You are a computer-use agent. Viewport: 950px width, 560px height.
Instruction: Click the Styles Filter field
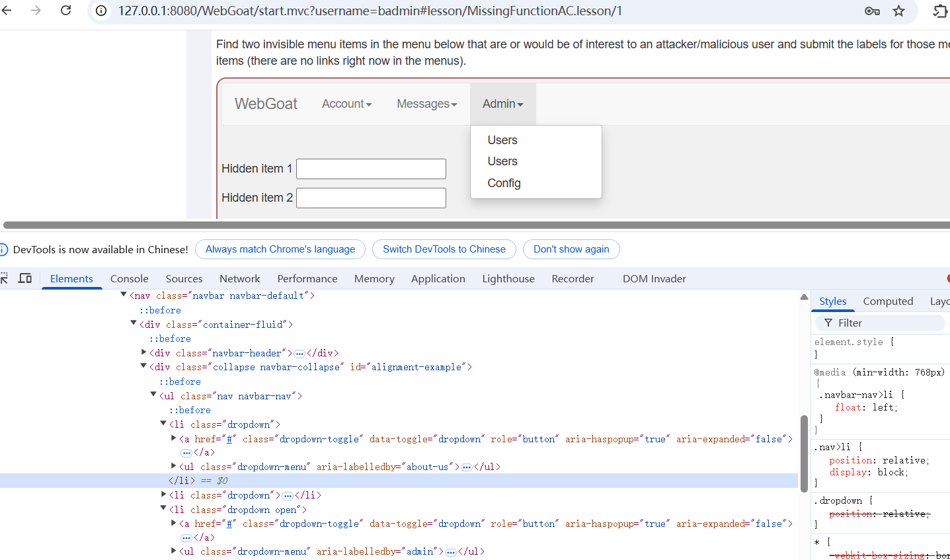pyautogui.click(x=881, y=323)
